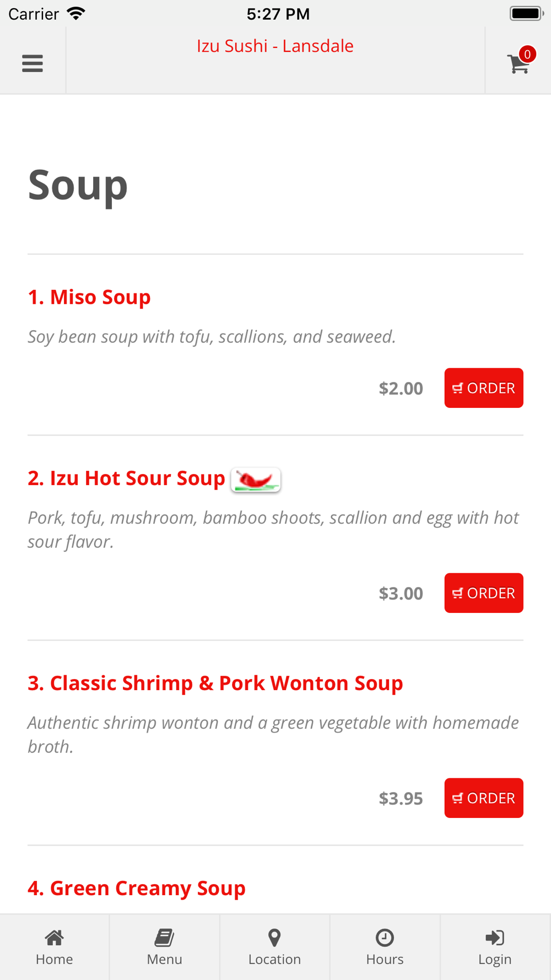Order the Miso Soup
Image resolution: width=551 pixels, height=980 pixels.
pos(484,388)
